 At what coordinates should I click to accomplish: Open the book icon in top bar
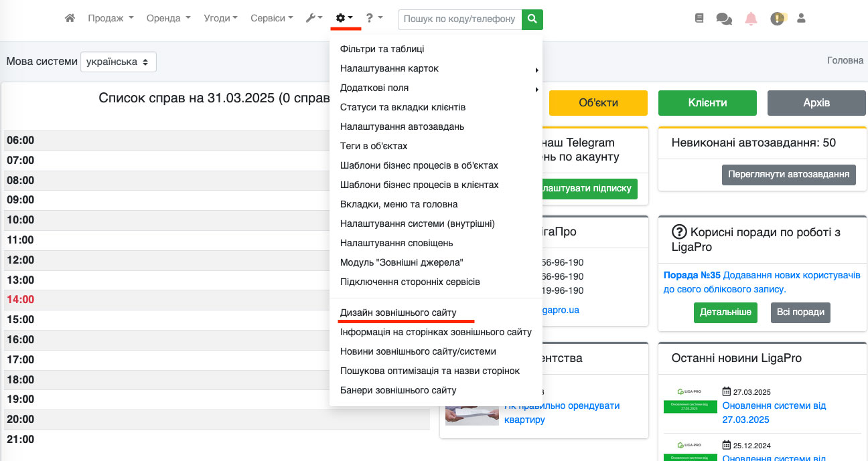pos(699,19)
